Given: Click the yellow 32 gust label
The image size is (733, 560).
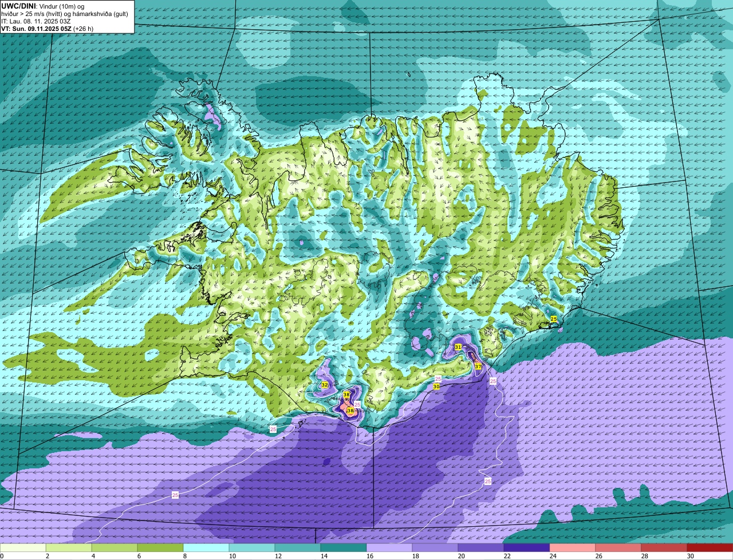Looking at the screenshot, I should 325,385.
